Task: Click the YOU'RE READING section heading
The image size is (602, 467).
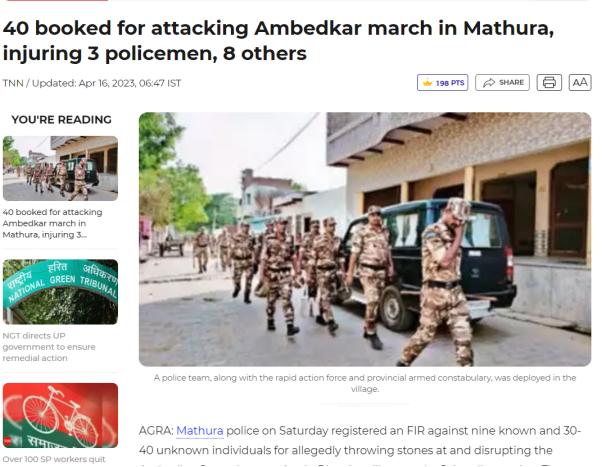Action: 61,120
